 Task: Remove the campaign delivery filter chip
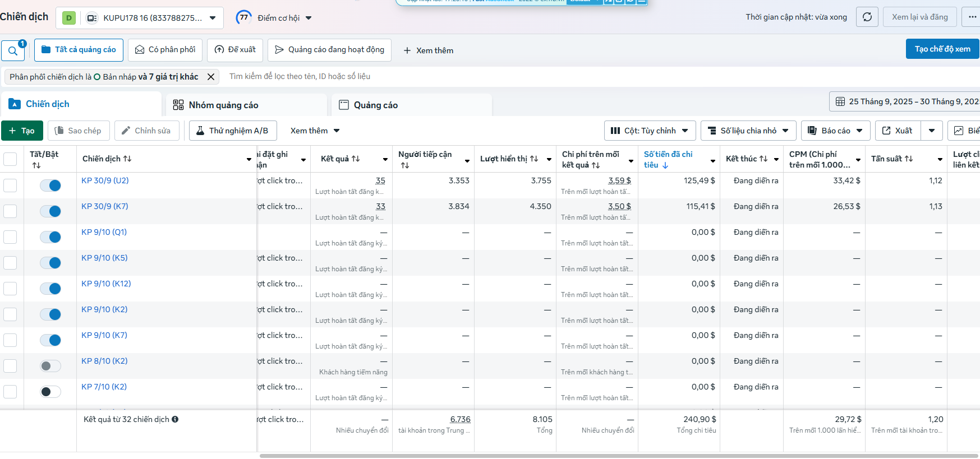(x=211, y=77)
